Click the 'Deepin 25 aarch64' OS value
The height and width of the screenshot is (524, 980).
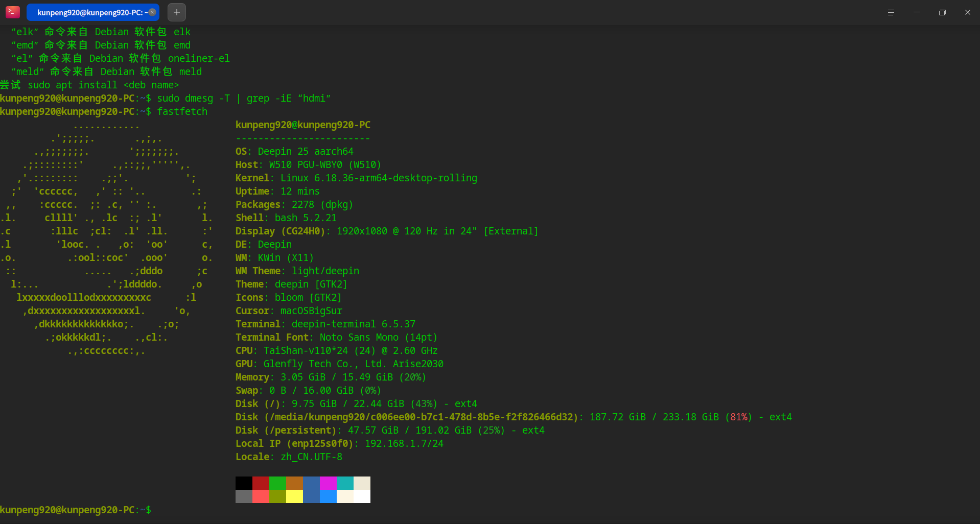306,151
